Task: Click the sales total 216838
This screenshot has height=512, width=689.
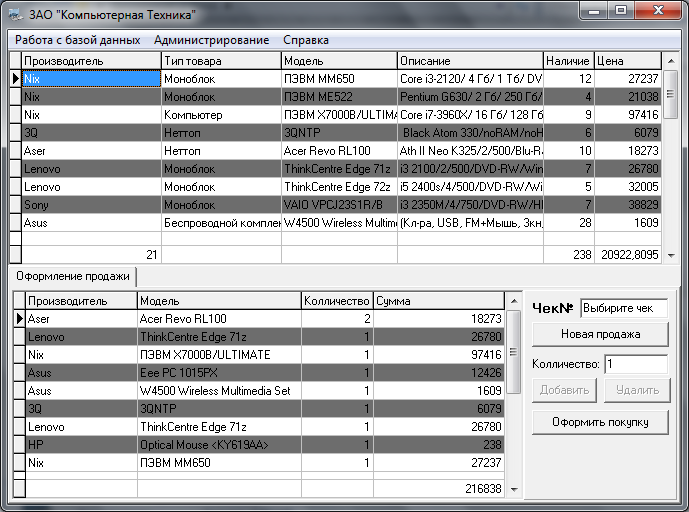Action: click(x=439, y=489)
